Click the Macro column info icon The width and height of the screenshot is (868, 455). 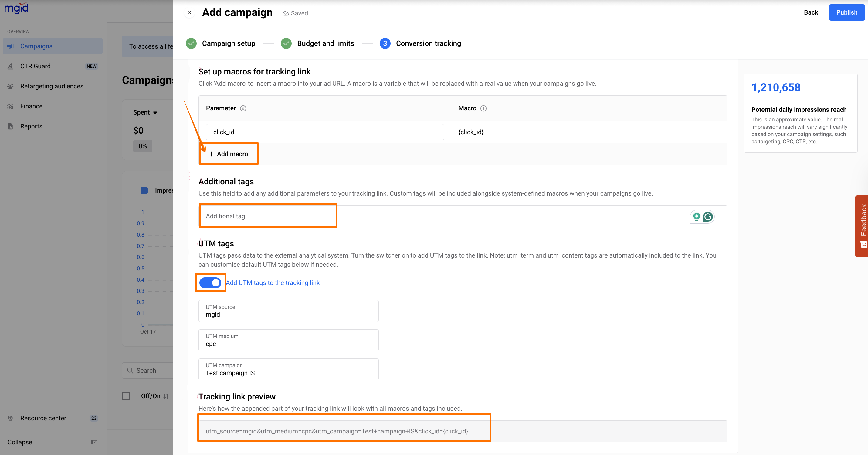click(483, 108)
